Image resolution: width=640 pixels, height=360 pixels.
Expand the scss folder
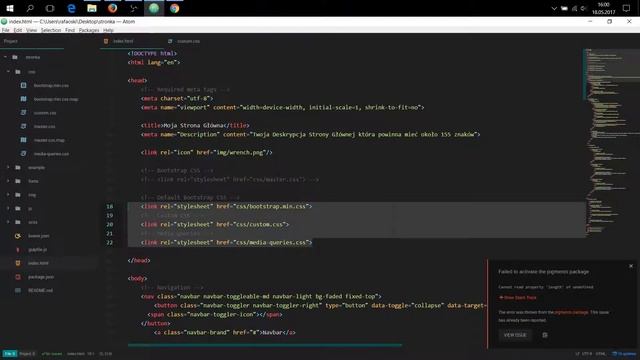(8, 222)
